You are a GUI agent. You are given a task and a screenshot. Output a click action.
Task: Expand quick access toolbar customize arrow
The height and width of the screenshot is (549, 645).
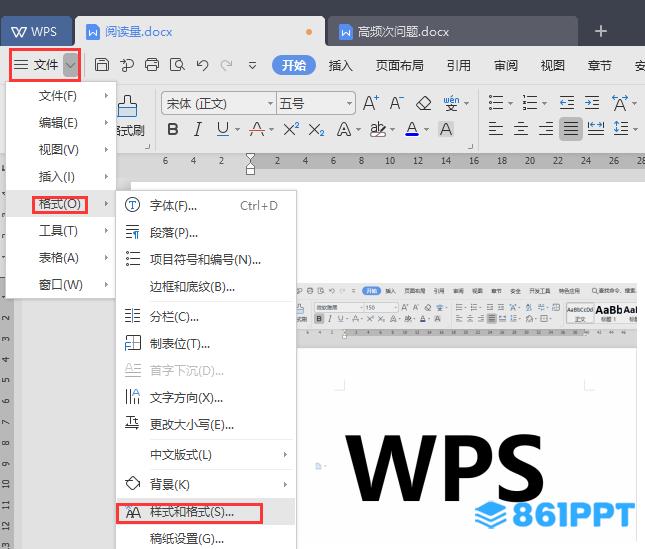tap(253, 65)
